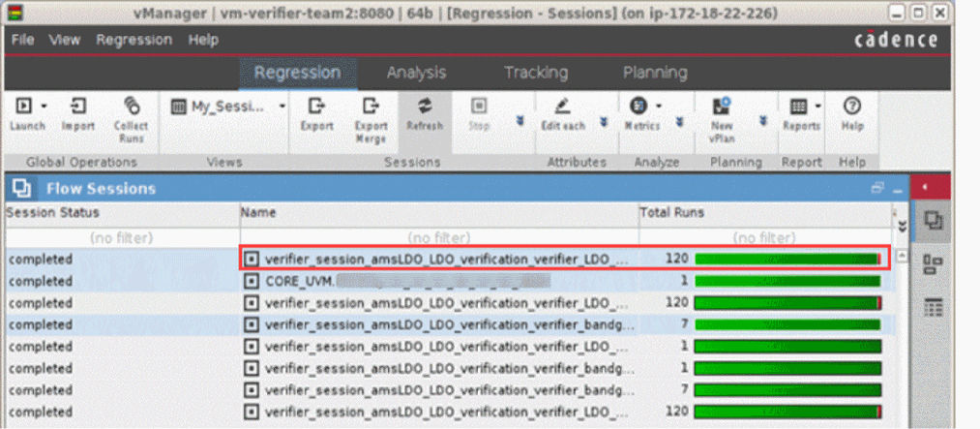980x429 pixels.
Task: Click the Help toolbar icon
Action: [x=852, y=107]
